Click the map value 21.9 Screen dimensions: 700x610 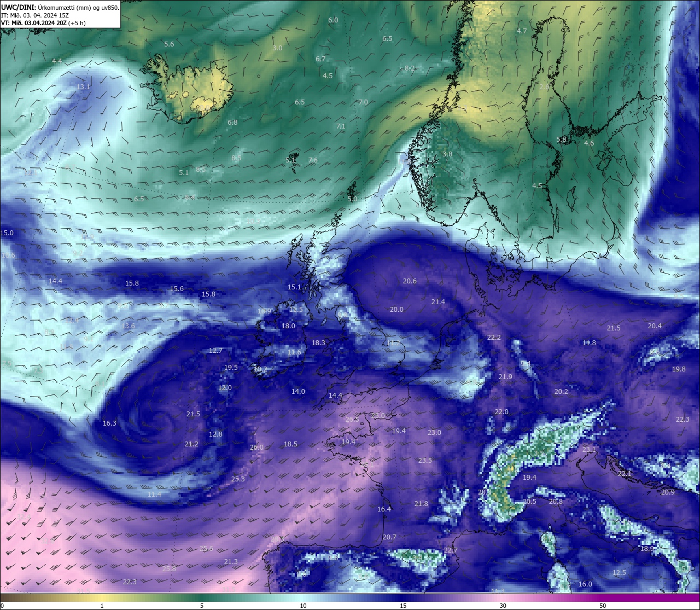(505, 376)
